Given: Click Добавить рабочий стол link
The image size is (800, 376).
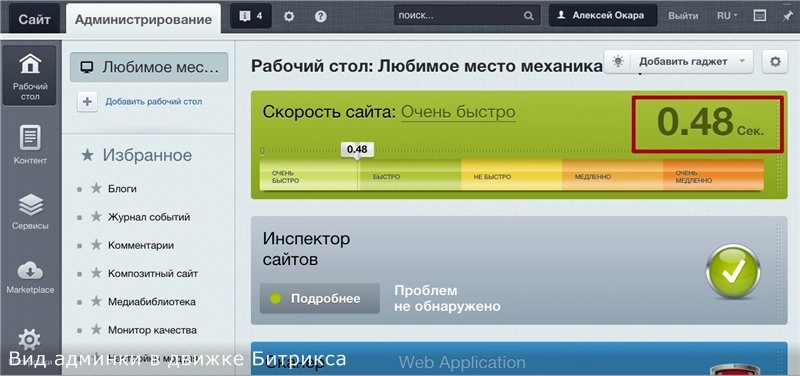Looking at the screenshot, I should [x=154, y=102].
